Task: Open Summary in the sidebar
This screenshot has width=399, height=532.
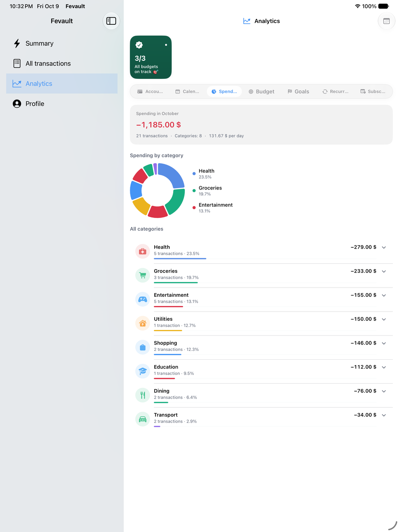Action: (62, 44)
